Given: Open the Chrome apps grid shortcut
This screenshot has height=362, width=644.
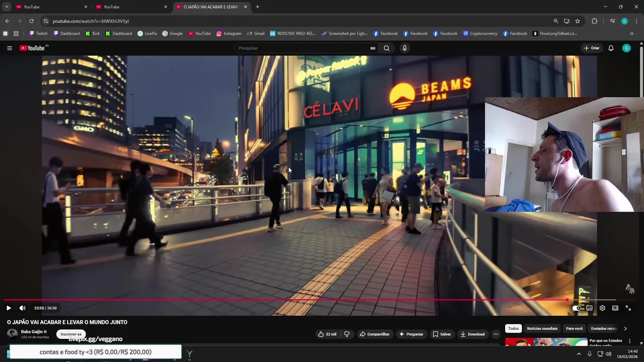Looking at the screenshot, I should tap(16, 34).
